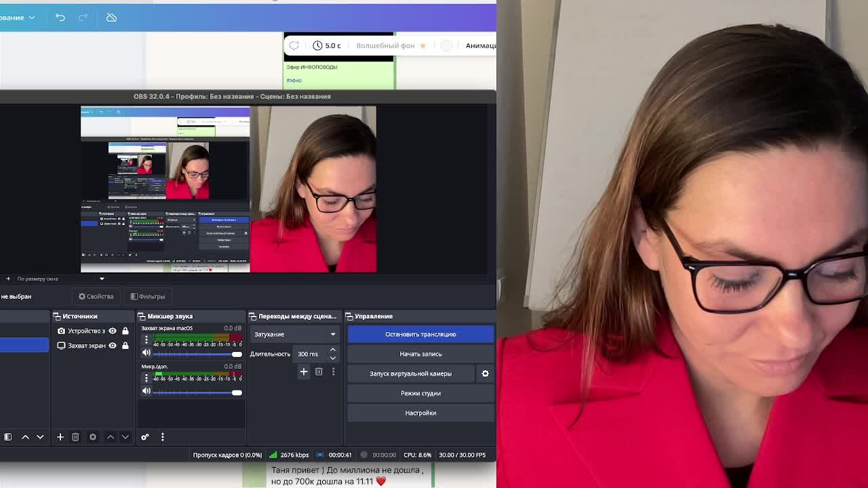Move the source down in the list
Image resolution: width=868 pixels, height=488 pixels.
coord(125,437)
